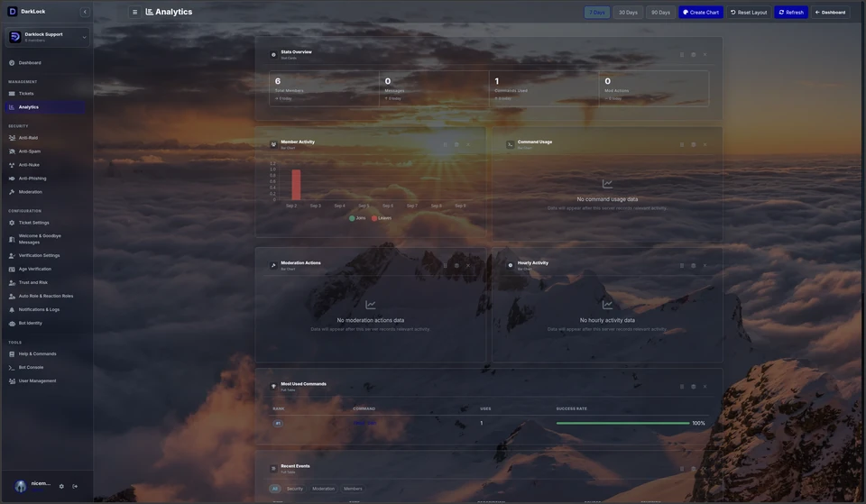Collapse the sidebar with the chevron button
This screenshot has height=504, width=866.
[x=85, y=12]
